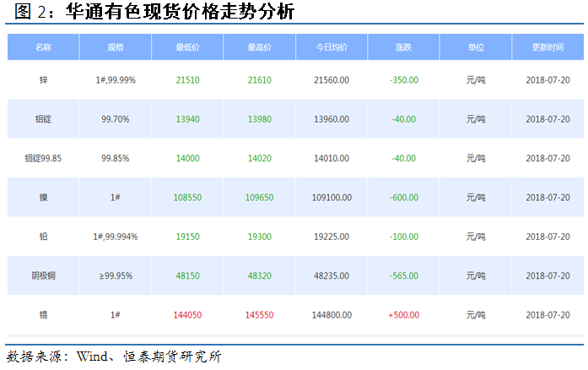Click spec value 99.70%

pos(115,119)
